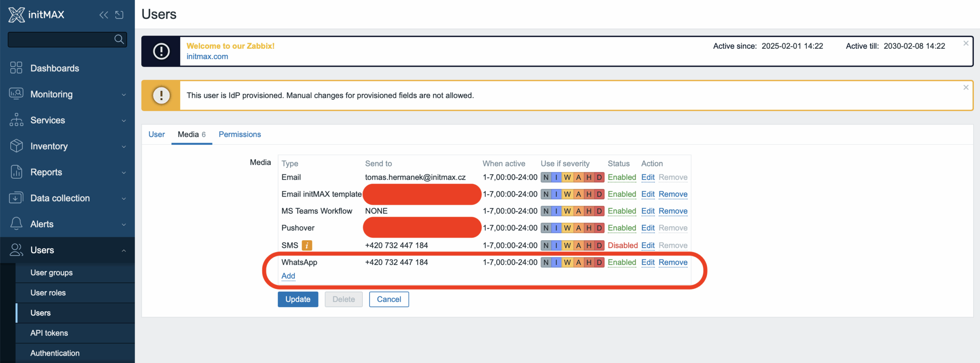The image size is (980, 363).
Task: Edit the SMS media row
Action: [x=648, y=245]
